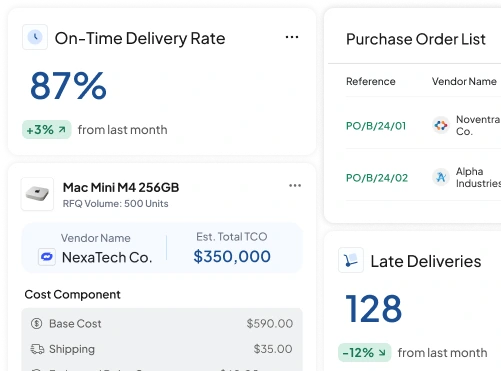Screen dimensions: 501x371
Task: Click the $350,000 Est. Total TCO value
Action: click(x=232, y=256)
